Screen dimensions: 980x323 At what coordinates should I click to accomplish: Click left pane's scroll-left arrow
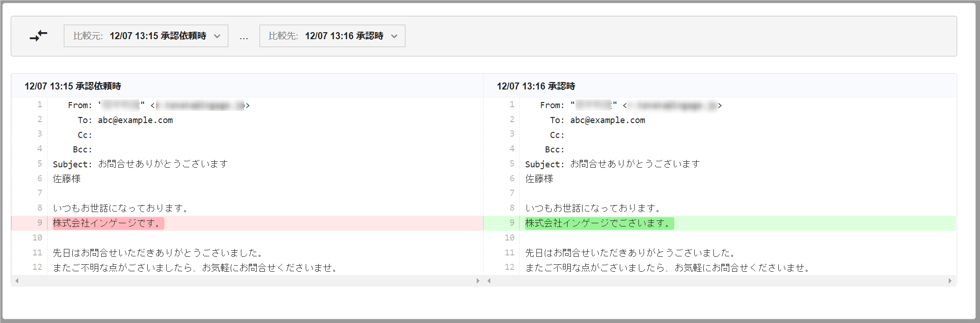(x=17, y=281)
